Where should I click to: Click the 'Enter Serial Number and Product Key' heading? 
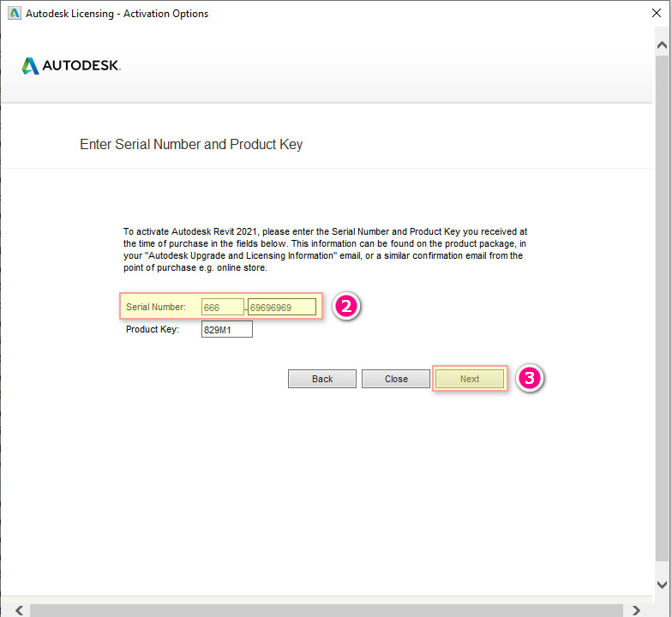(x=191, y=145)
